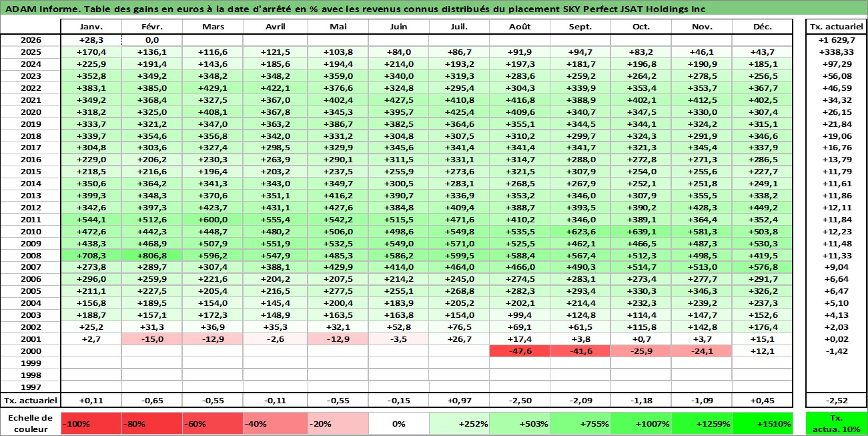Select the +99,4 cell in August 2003

click(518, 315)
